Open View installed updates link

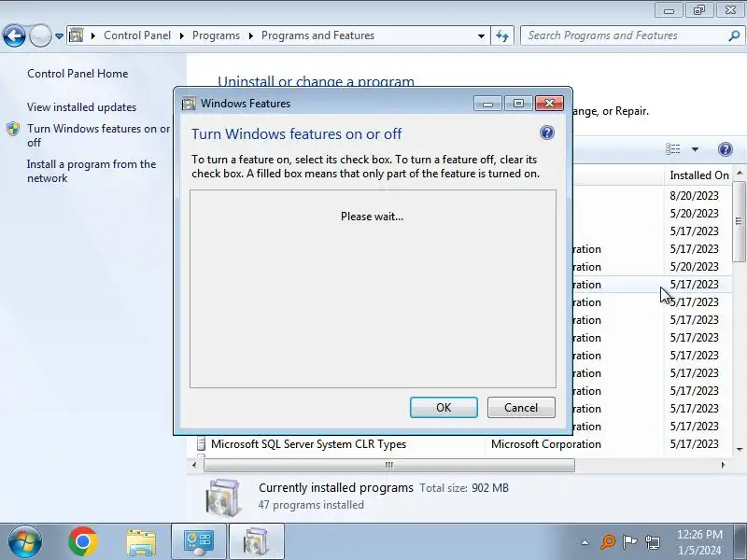pos(81,107)
